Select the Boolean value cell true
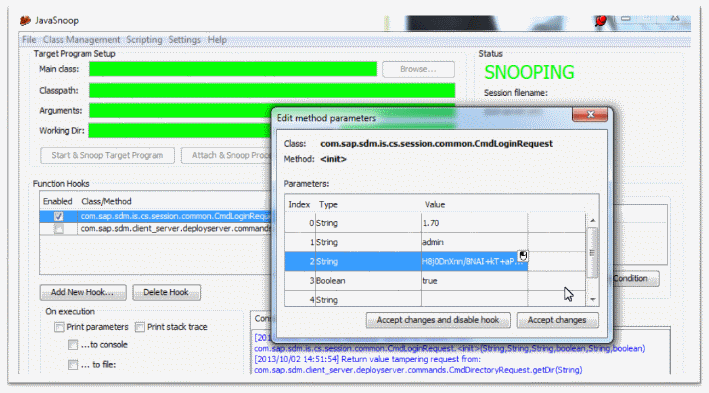 click(x=474, y=281)
